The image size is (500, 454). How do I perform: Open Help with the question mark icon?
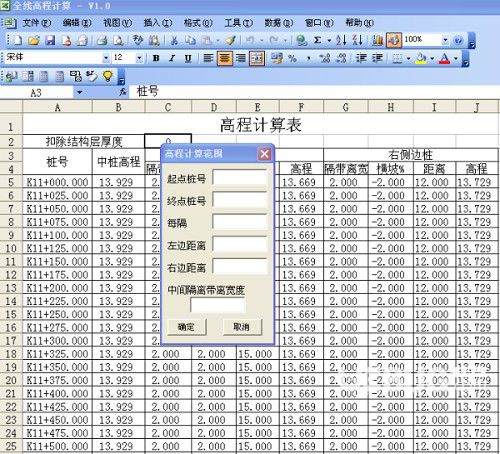point(459,41)
